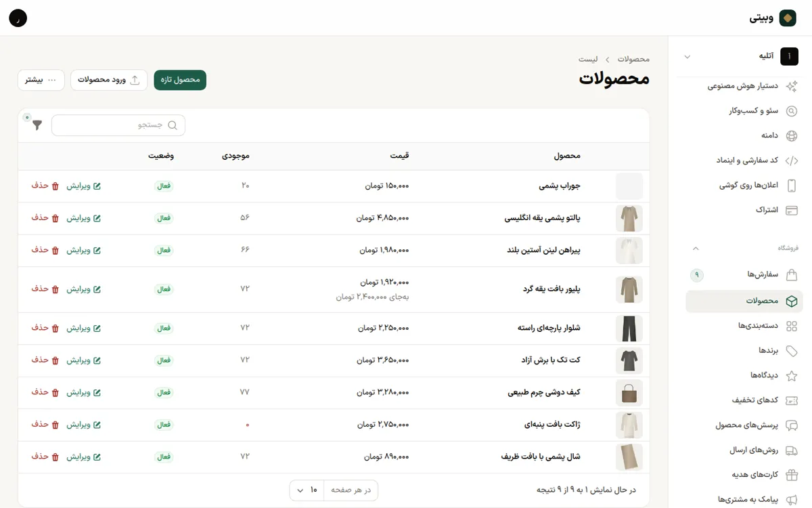Select کدهای تخفیف sidebar item
The width and height of the screenshot is (812, 508).
(744, 400)
